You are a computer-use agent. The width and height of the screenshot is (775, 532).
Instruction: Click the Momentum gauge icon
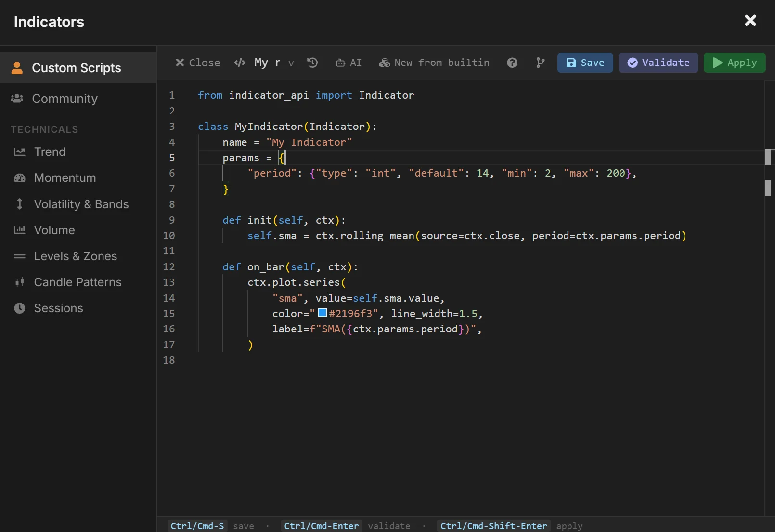[19, 178]
